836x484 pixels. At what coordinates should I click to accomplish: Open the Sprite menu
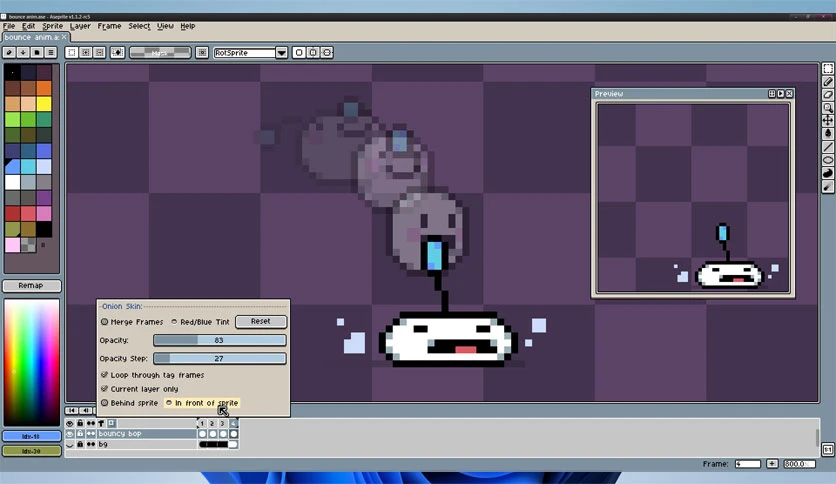pos(52,26)
